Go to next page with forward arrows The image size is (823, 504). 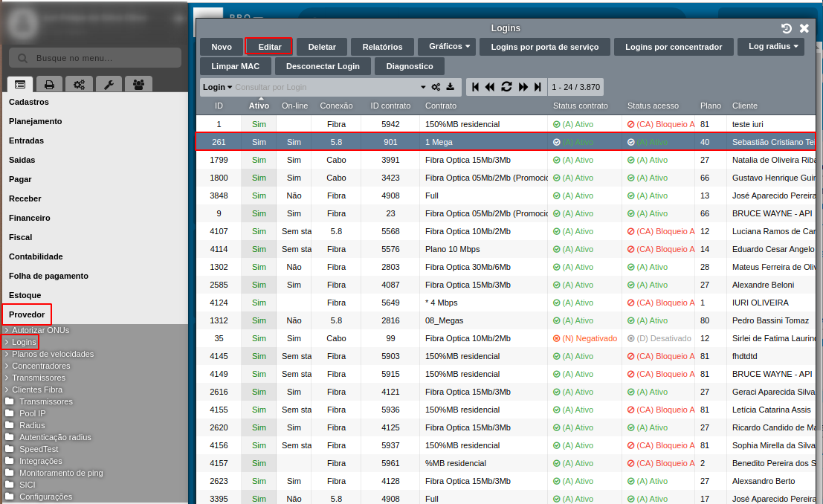point(523,87)
